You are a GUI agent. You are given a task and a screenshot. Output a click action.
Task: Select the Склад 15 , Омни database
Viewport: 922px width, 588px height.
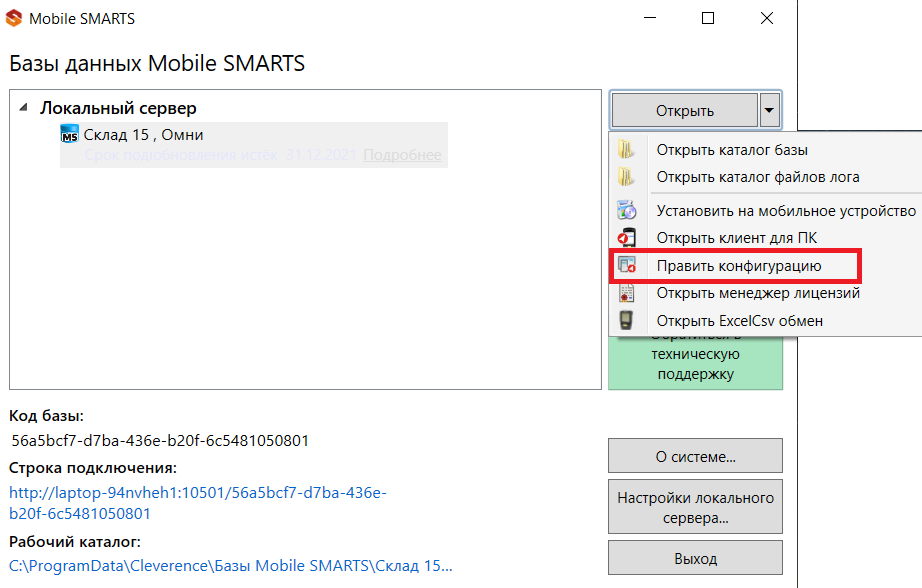(254, 145)
